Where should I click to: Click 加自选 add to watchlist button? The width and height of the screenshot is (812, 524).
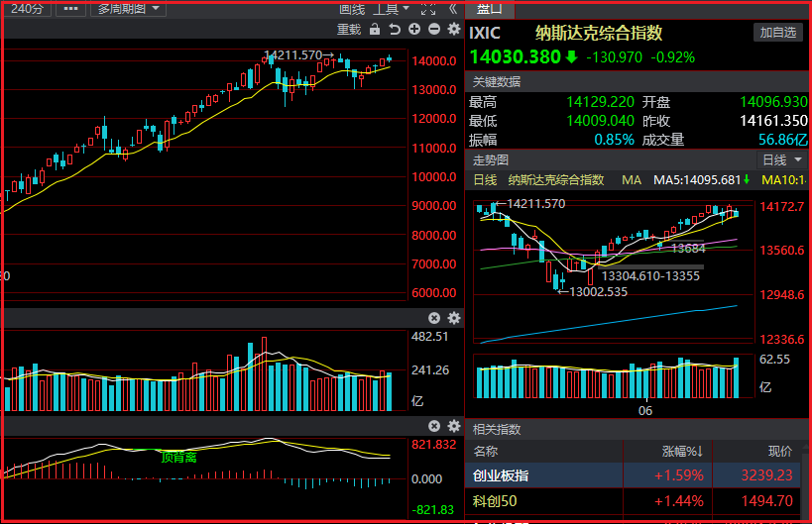click(x=778, y=33)
